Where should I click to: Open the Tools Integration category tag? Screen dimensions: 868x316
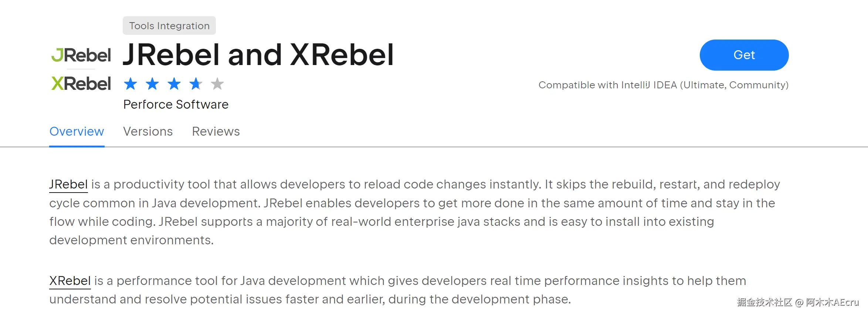(169, 26)
